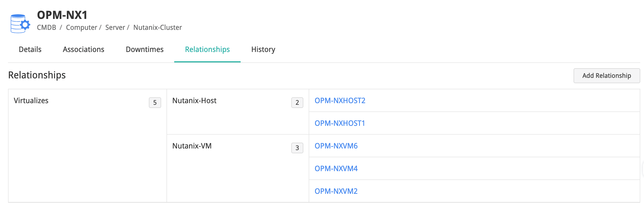Open the Downtimes tab
The height and width of the screenshot is (217, 644).
pyautogui.click(x=145, y=50)
